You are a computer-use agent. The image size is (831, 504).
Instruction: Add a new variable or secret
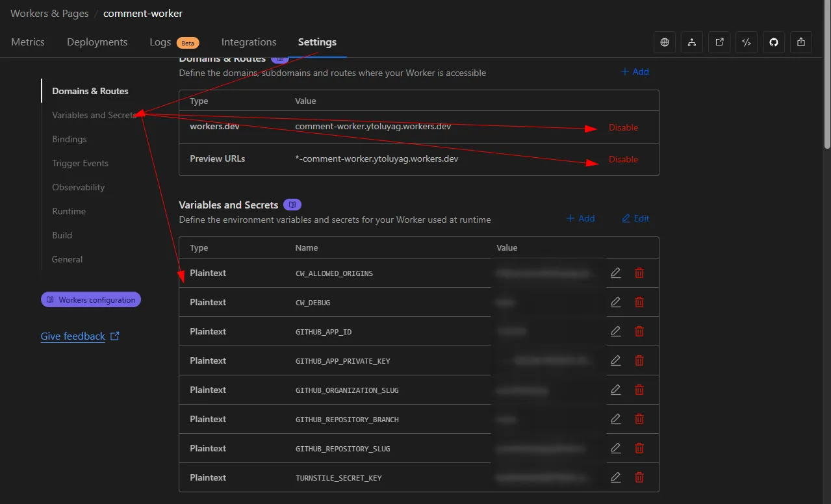(581, 218)
